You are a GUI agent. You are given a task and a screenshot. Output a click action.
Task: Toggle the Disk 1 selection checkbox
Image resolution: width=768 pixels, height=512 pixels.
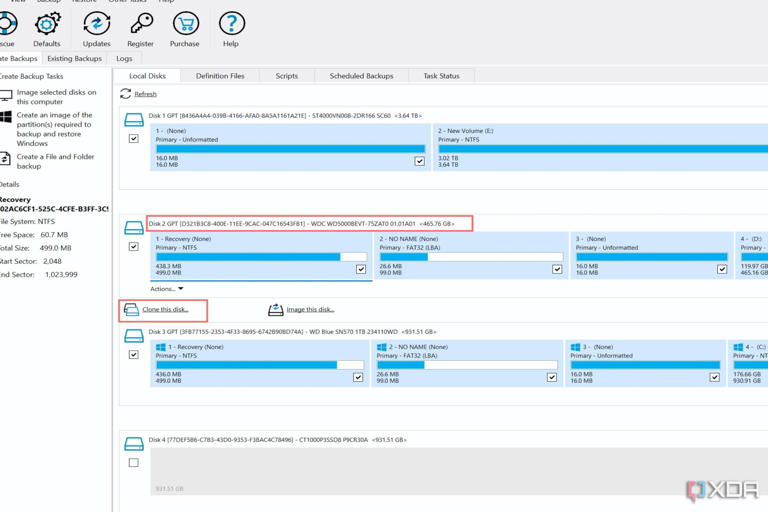pyautogui.click(x=134, y=139)
